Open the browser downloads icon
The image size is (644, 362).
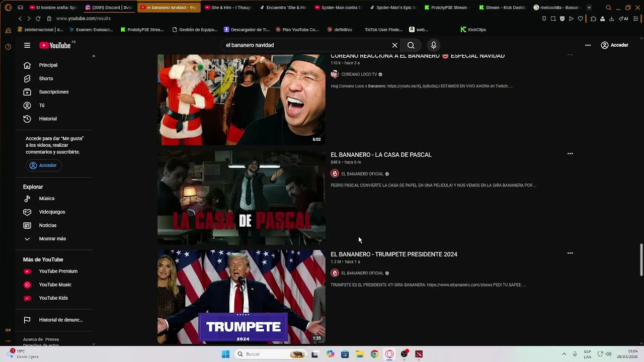[611, 19]
